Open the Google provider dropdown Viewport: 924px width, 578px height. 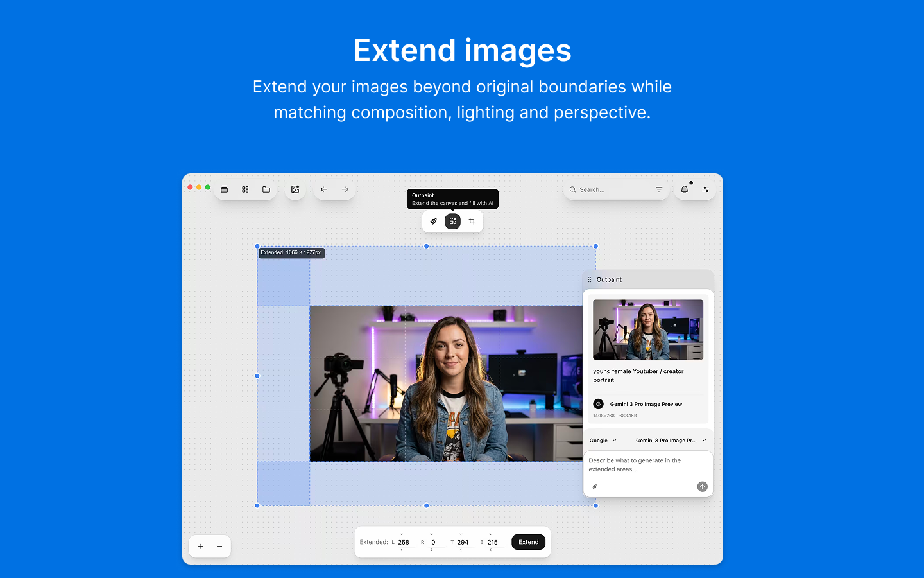click(603, 440)
